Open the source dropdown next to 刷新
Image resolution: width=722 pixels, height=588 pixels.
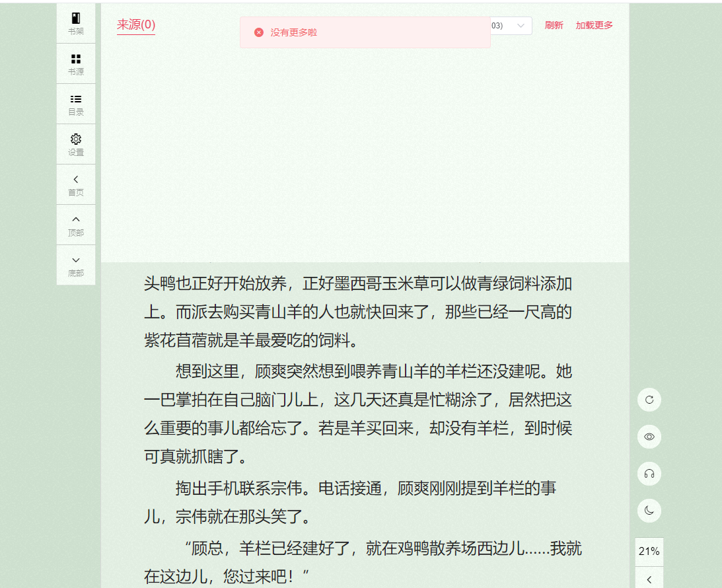coord(511,26)
